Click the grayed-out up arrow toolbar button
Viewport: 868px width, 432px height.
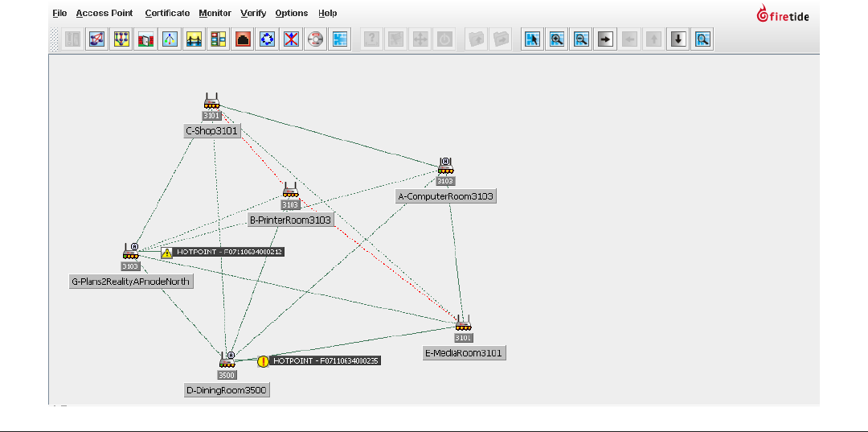tap(654, 39)
